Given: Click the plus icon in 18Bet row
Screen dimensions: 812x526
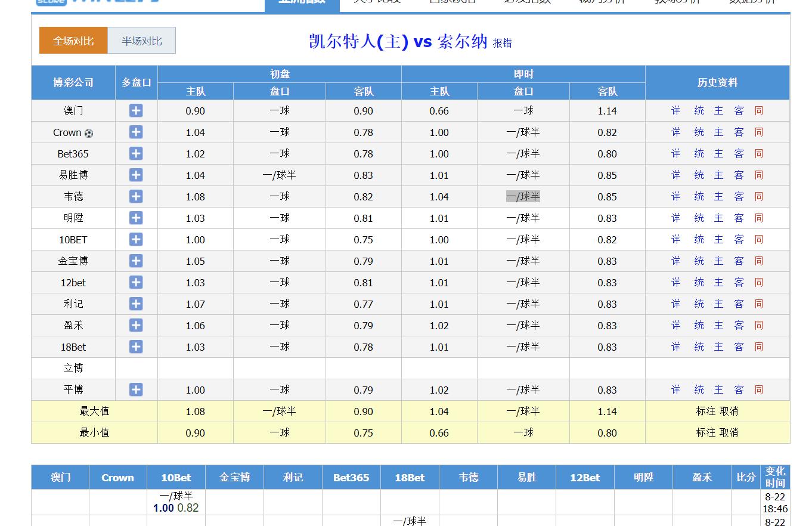Looking at the screenshot, I should [x=136, y=346].
